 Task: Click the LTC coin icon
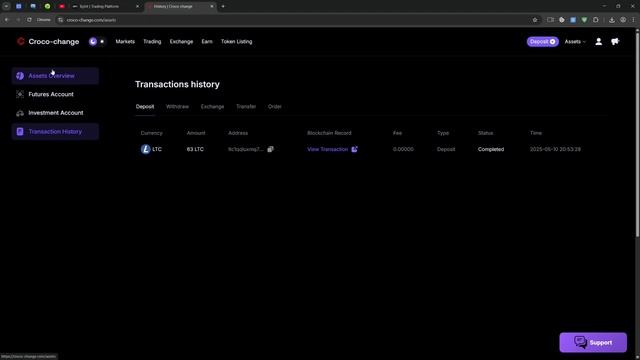click(145, 149)
